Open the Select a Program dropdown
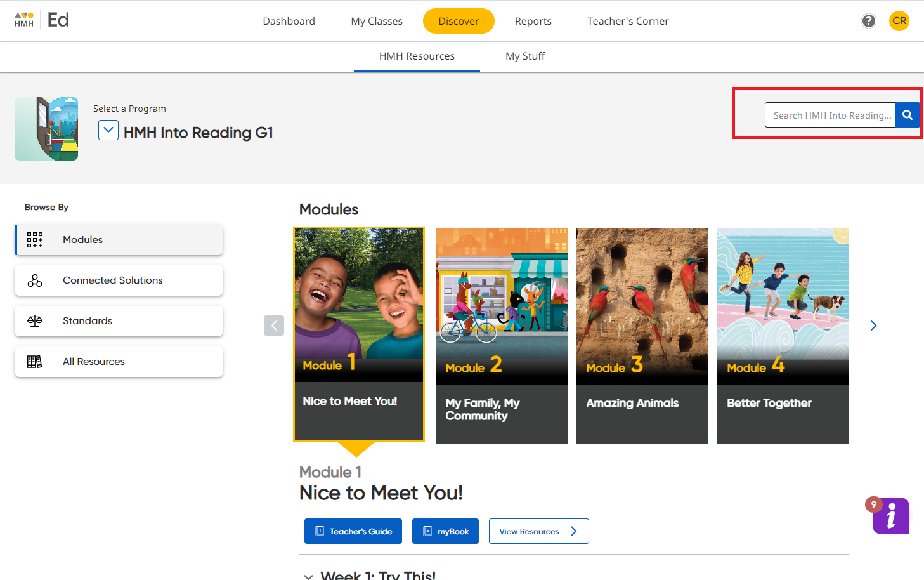The image size is (924, 580). [x=108, y=130]
